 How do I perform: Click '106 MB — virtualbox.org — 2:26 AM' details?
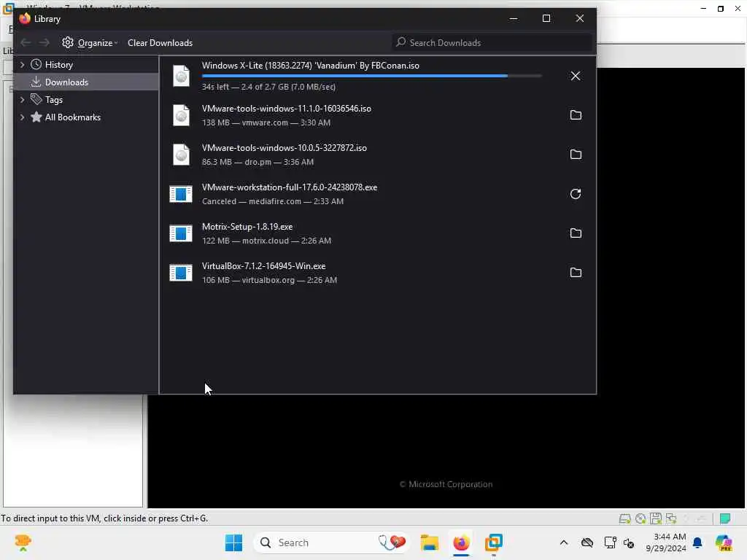pos(269,281)
